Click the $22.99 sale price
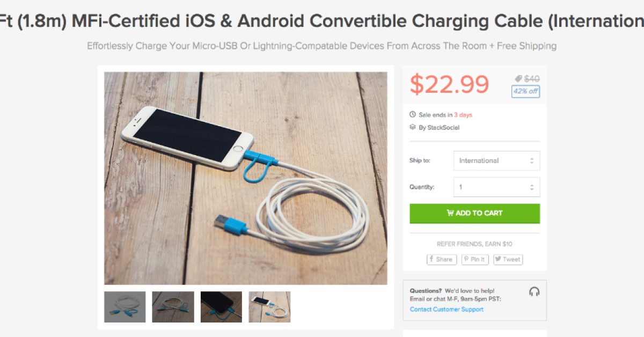Image resolution: width=644 pixels, height=337 pixels. click(x=450, y=84)
